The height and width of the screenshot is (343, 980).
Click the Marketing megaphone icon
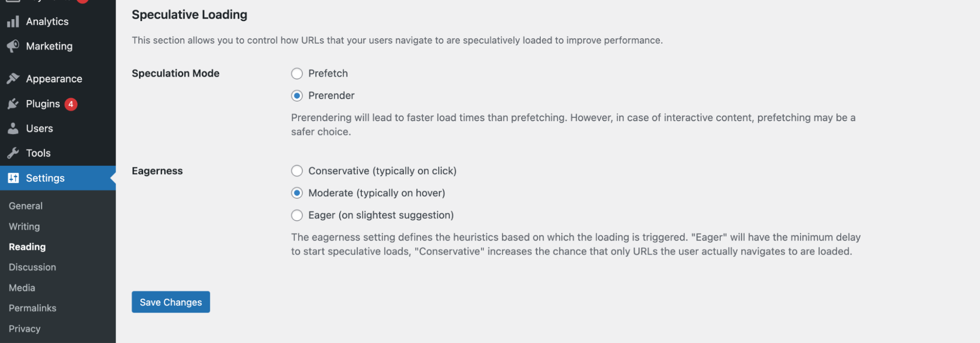pyautogui.click(x=13, y=46)
